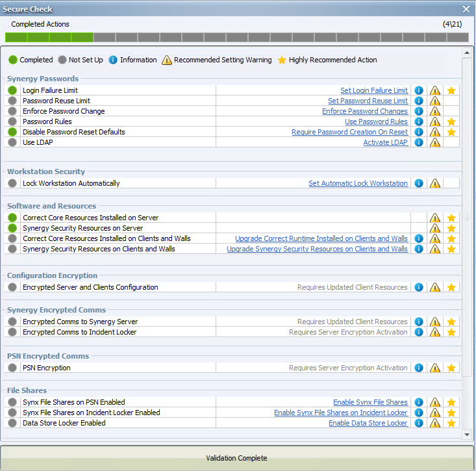The image size is (476, 471).
Task: Click the down arrow of the vertical scrollbar
Action: click(x=466, y=433)
